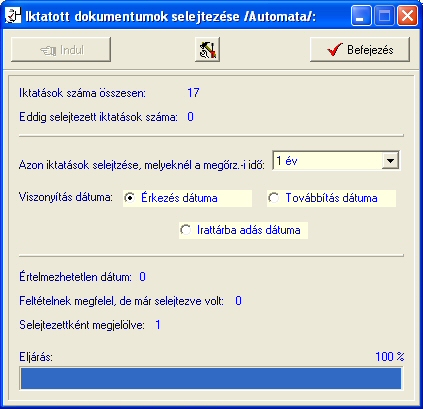Click the Befejezés button
Screen dimensions: 423x409
coord(360,50)
